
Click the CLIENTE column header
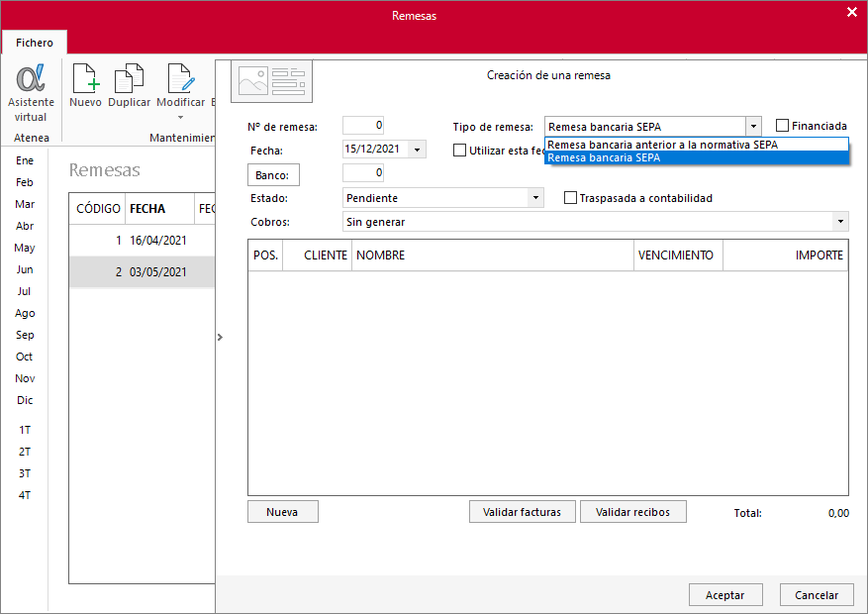317,256
